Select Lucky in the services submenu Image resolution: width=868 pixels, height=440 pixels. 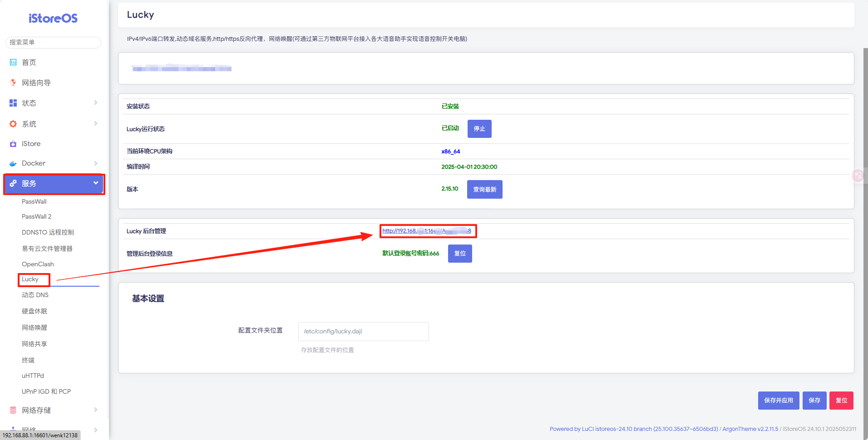pos(30,279)
